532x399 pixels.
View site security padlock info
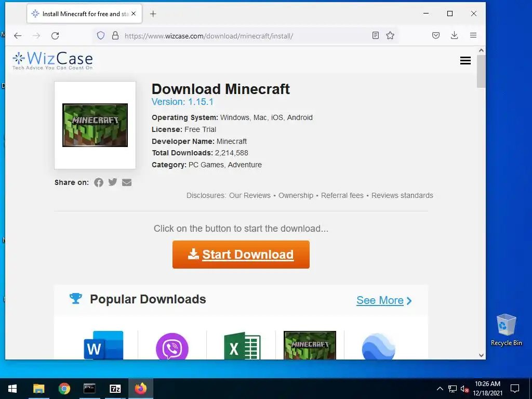pyautogui.click(x=115, y=36)
